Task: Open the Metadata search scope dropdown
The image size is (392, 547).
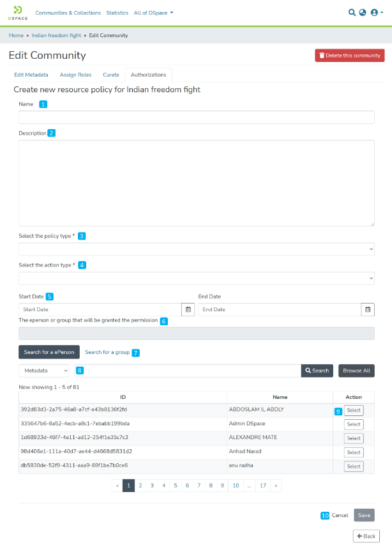Action: point(44,371)
